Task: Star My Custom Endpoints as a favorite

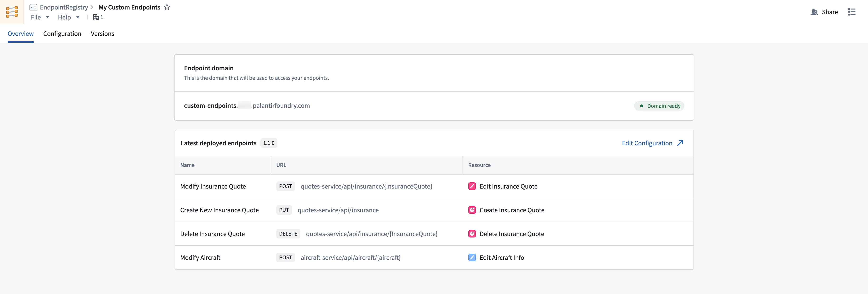Action: click(167, 7)
